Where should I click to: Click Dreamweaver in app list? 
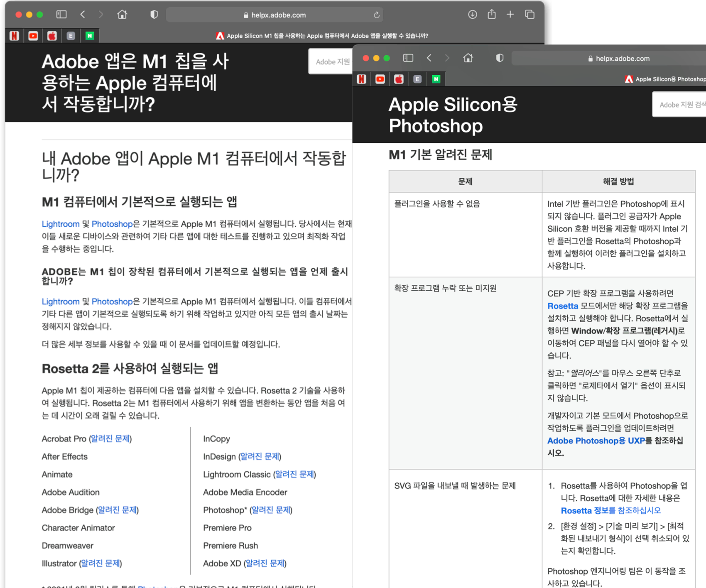click(68, 546)
